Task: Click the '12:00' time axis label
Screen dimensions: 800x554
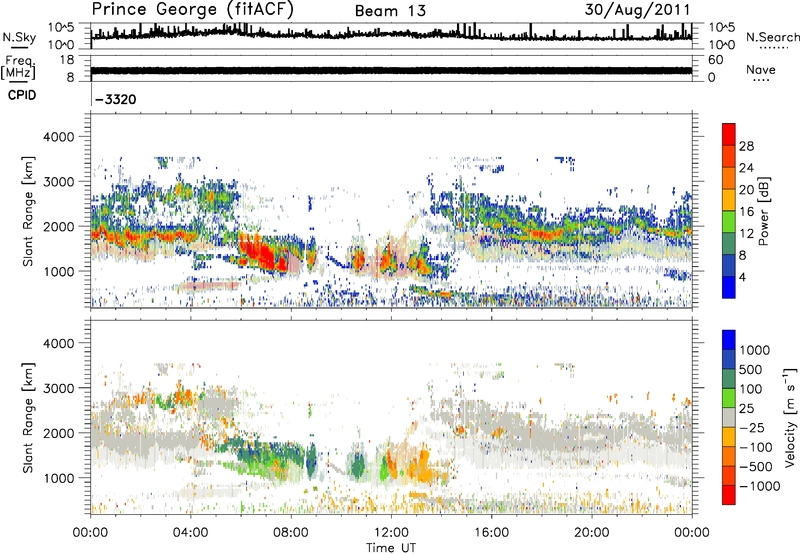Action: [x=391, y=533]
